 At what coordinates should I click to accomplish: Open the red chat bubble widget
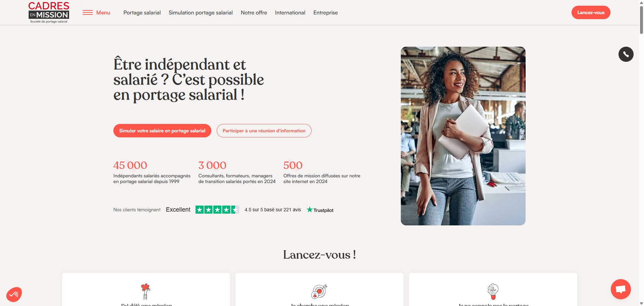pyautogui.click(x=621, y=289)
